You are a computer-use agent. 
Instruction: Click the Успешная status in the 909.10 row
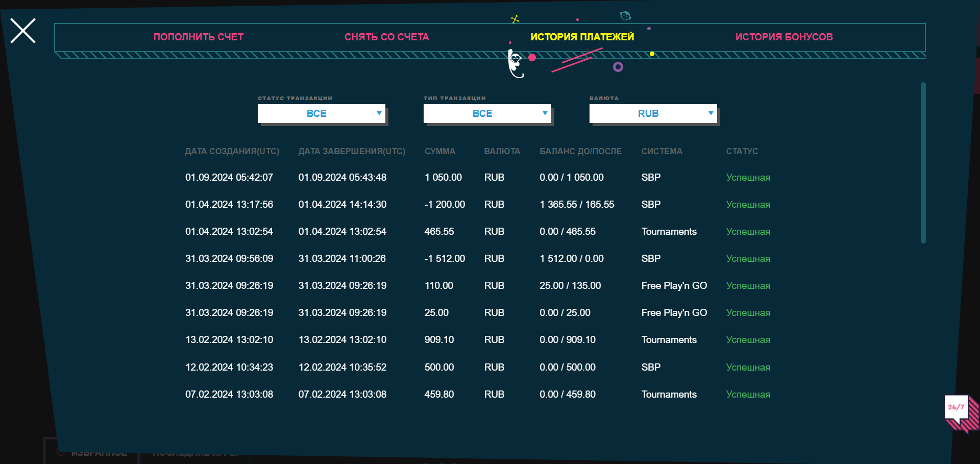[748, 339]
